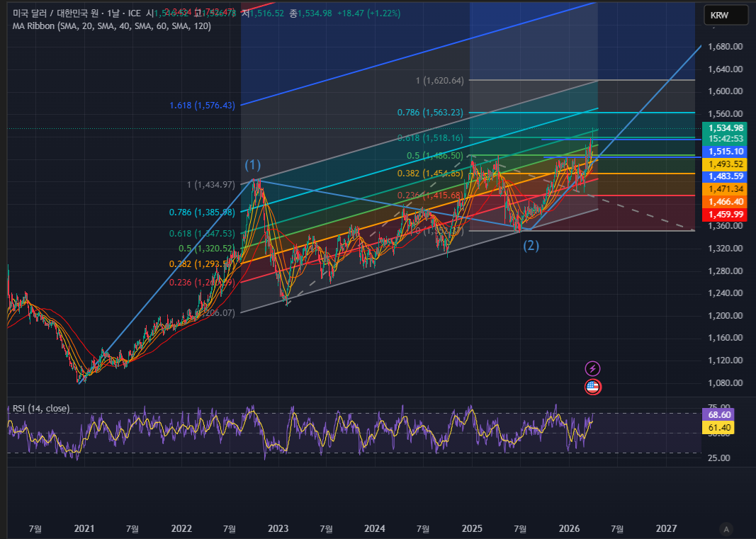
Task: Click the blue 1,515.10 price axis label
Action: [x=725, y=152]
